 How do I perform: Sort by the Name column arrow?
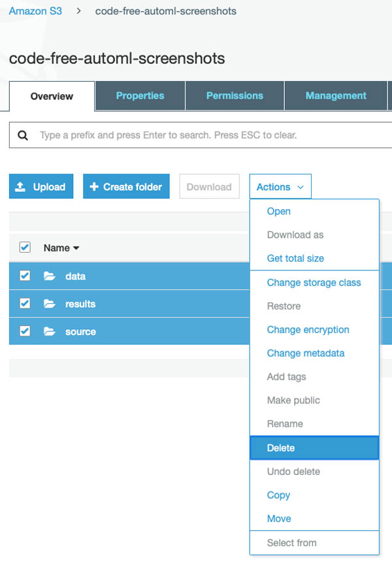pyautogui.click(x=76, y=248)
